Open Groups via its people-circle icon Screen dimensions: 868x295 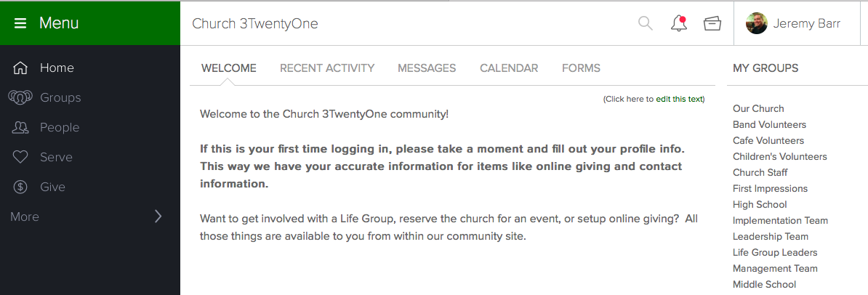(20, 98)
